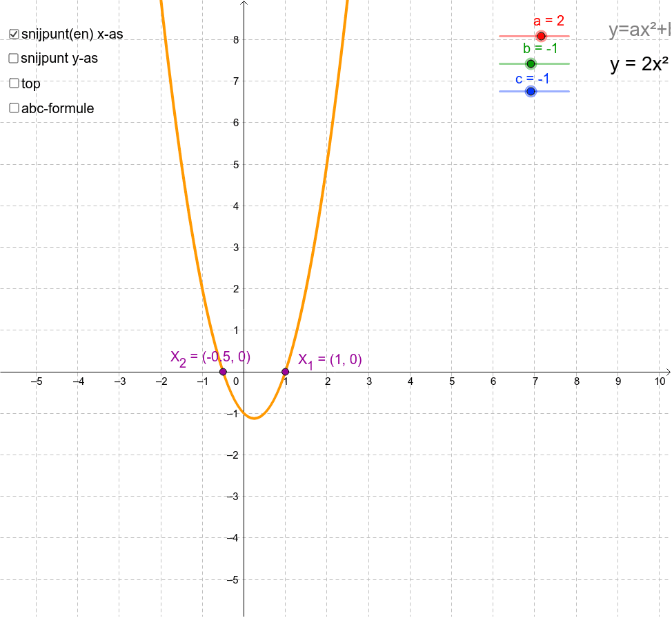Select the black y = 2x² equation text
The height and width of the screenshot is (618, 672).
coord(640,64)
